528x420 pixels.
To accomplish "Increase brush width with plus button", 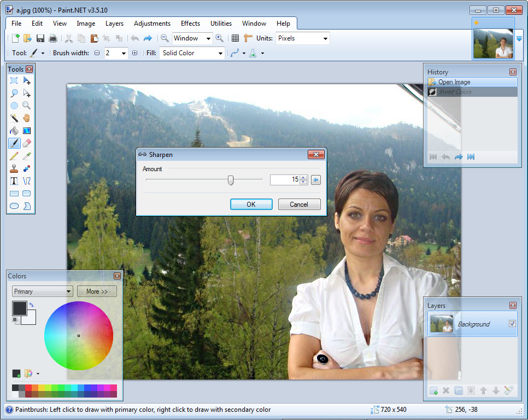I will pos(134,53).
